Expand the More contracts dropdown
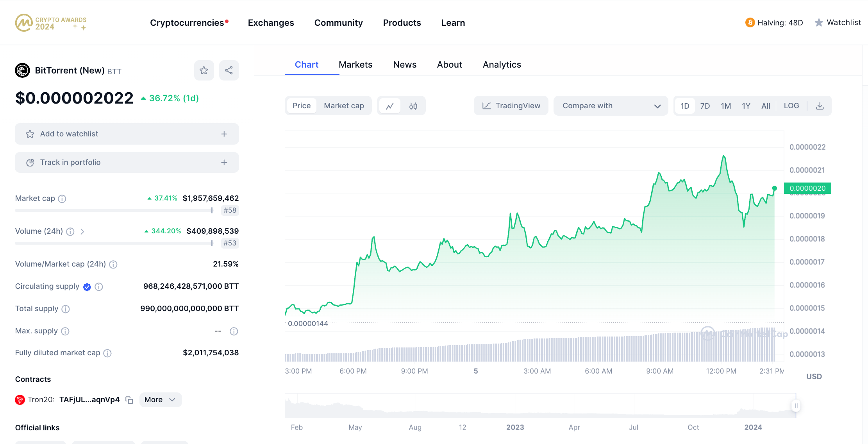Viewport: 868px width, 444px height. 160,400
